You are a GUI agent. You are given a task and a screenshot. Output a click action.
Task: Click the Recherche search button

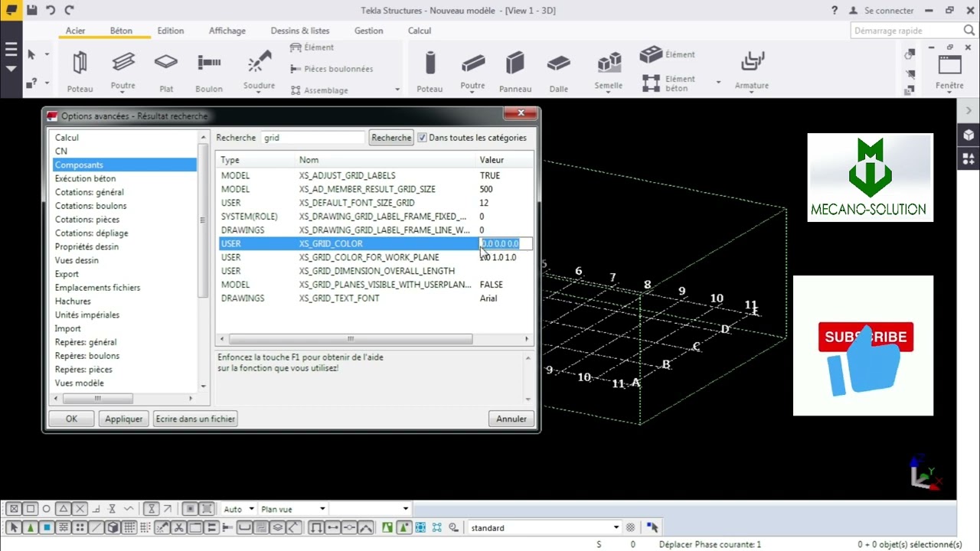[x=391, y=138]
